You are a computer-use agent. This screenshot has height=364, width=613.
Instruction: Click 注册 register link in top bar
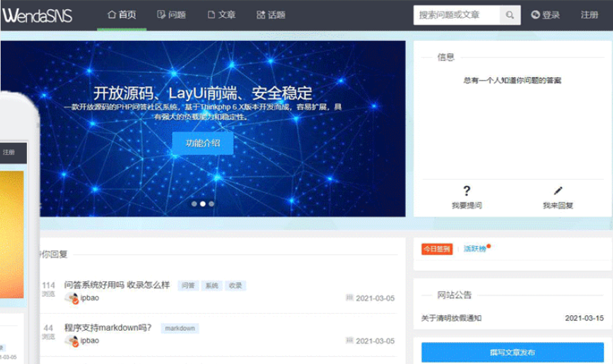tap(589, 15)
